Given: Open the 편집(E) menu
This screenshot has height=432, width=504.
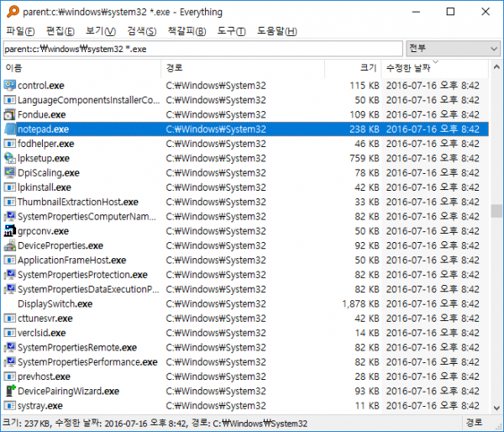Looking at the screenshot, I should click(x=60, y=31).
